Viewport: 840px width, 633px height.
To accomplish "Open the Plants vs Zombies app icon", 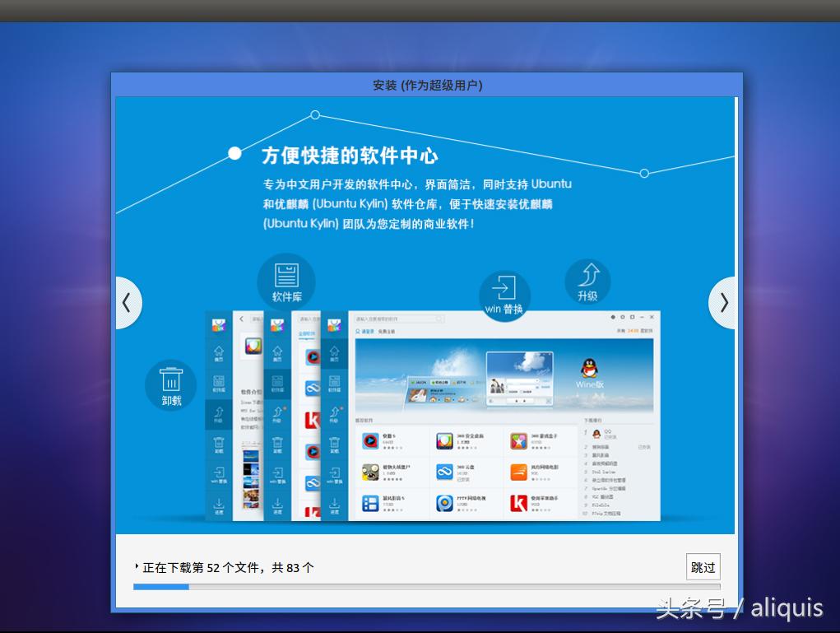I will 370,469.
